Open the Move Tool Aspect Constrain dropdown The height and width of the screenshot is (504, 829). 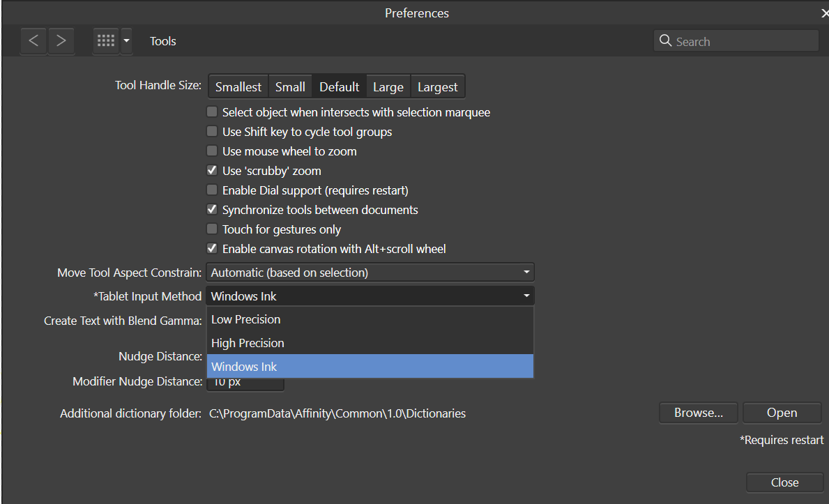click(370, 272)
